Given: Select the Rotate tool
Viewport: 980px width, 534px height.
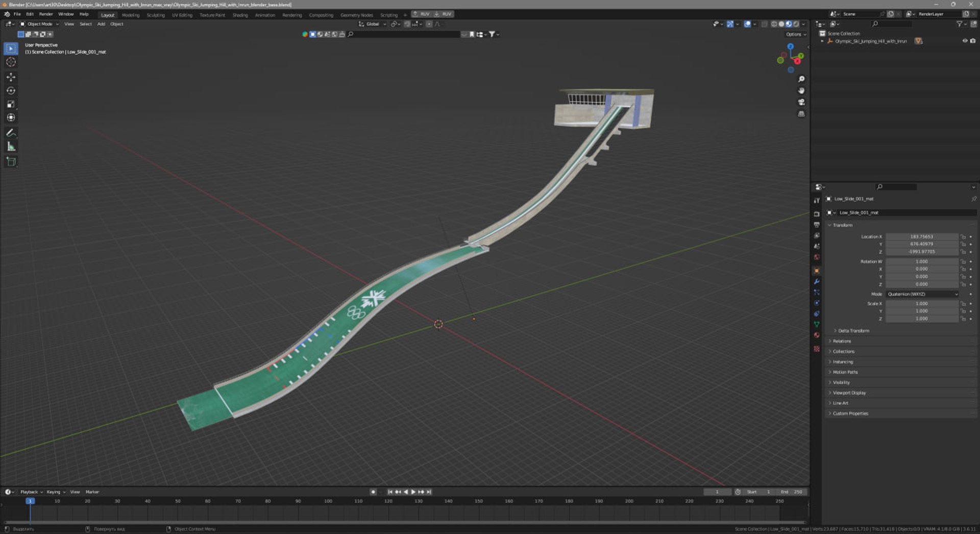Looking at the screenshot, I should point(11,91).
